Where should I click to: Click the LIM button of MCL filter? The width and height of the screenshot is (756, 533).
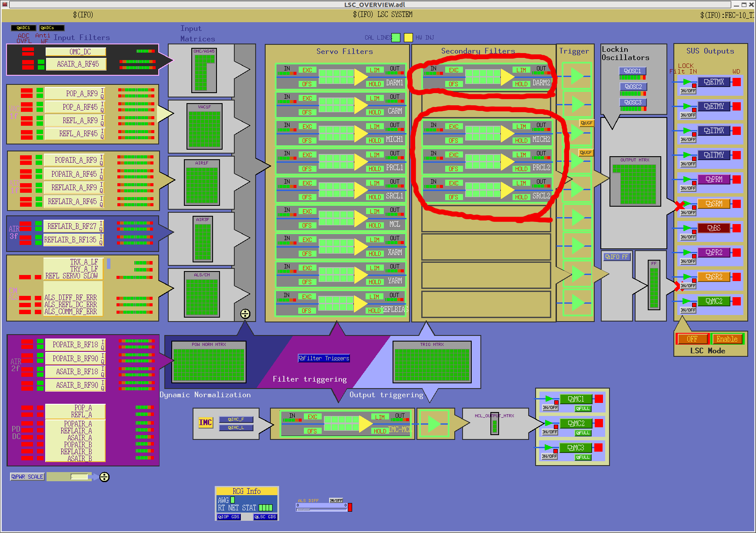(374, 211)
